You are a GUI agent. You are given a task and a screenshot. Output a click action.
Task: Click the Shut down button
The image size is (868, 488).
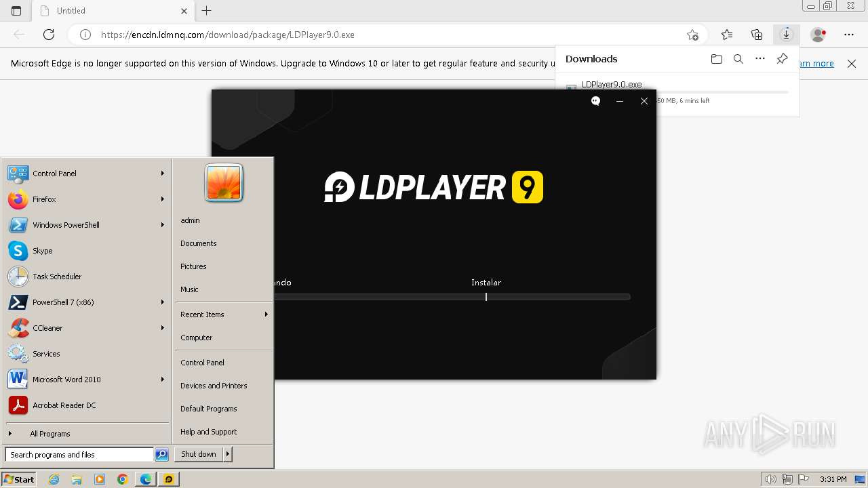click(199, 454)
